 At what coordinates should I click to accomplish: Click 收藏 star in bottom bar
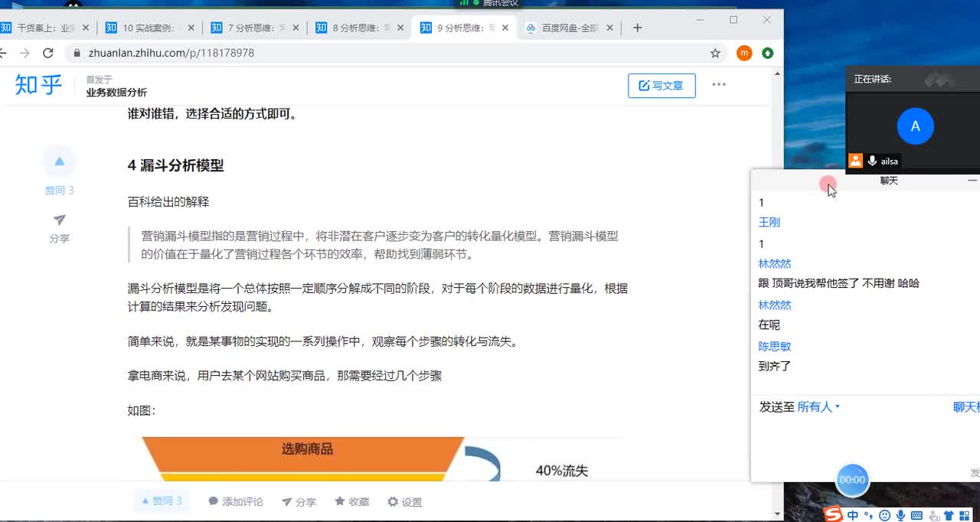(x=352, y=502)
